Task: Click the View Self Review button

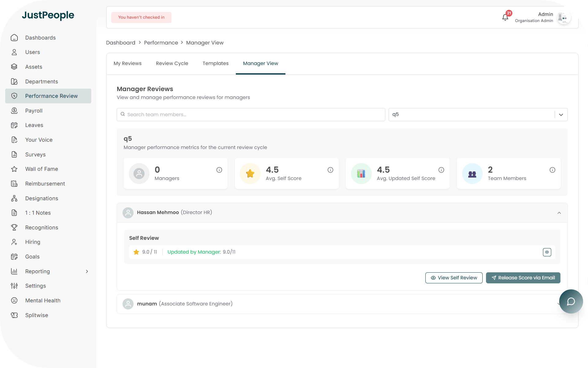Action: [454, 278]
